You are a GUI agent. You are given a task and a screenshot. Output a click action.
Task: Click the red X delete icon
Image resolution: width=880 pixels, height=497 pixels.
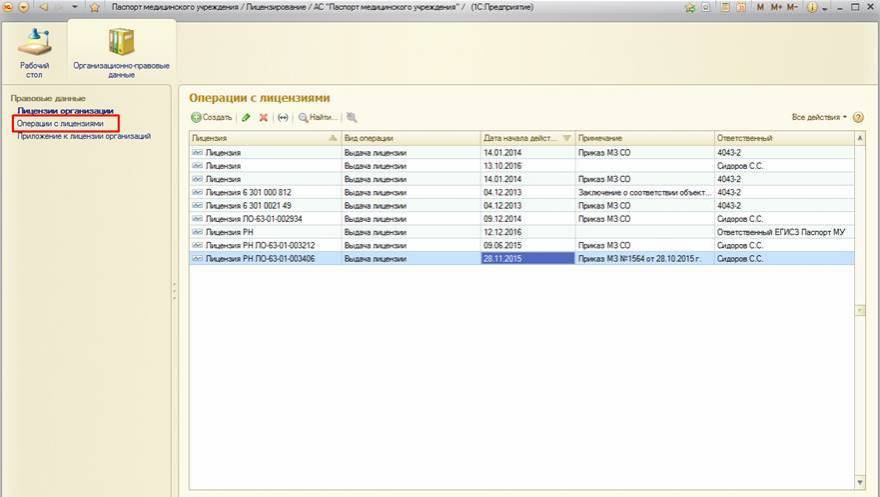[x=263, y=117]
